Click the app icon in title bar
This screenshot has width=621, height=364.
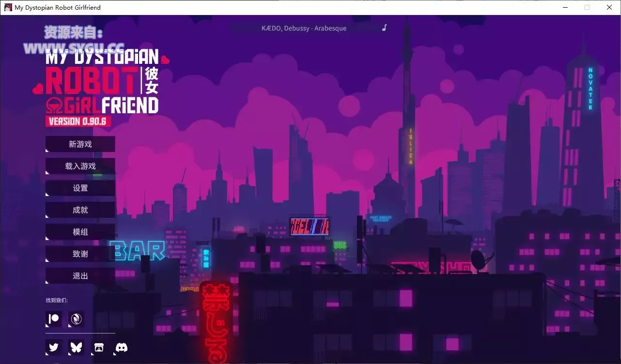click(8, 7)
